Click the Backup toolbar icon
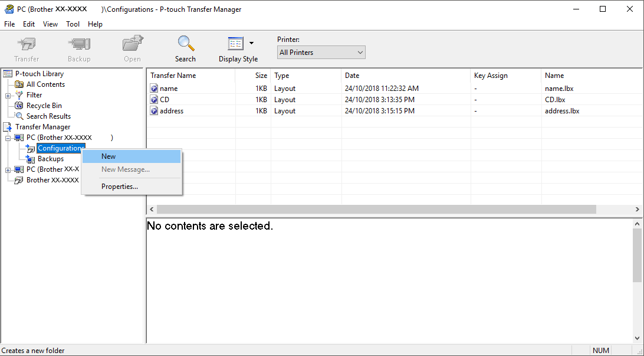Image resolution: width=644 pixels, height=356 pixels. pos(79,44)
